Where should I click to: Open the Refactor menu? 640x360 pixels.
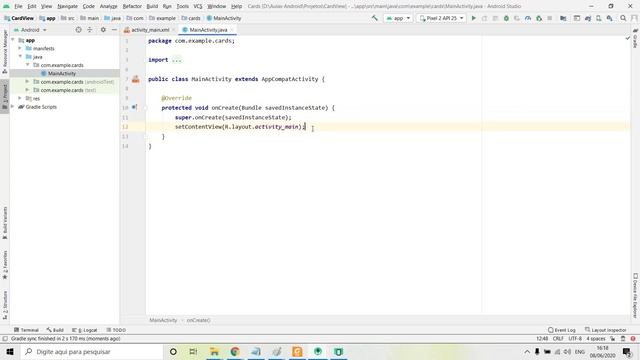click(x=132, y=6)
